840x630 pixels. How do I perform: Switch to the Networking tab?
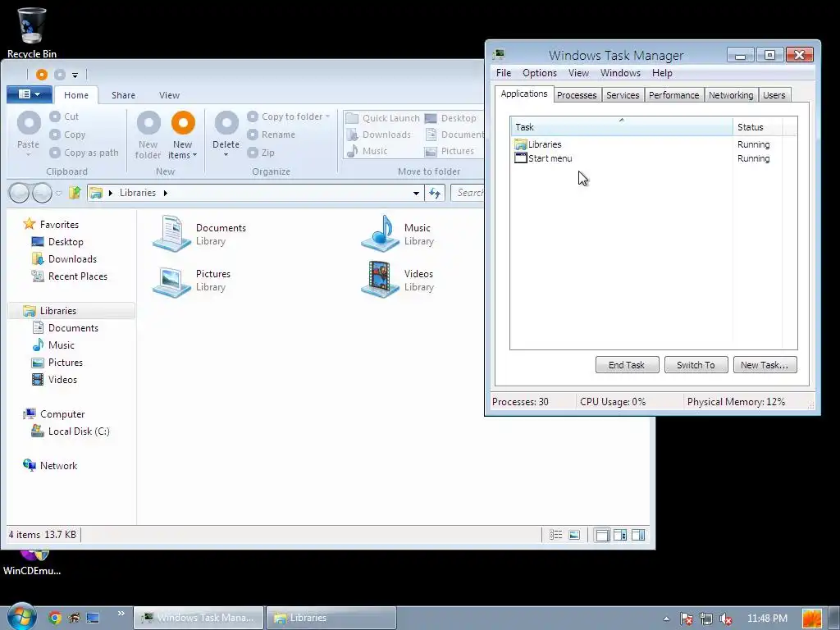pyautogui.click(x=731, y=95)
